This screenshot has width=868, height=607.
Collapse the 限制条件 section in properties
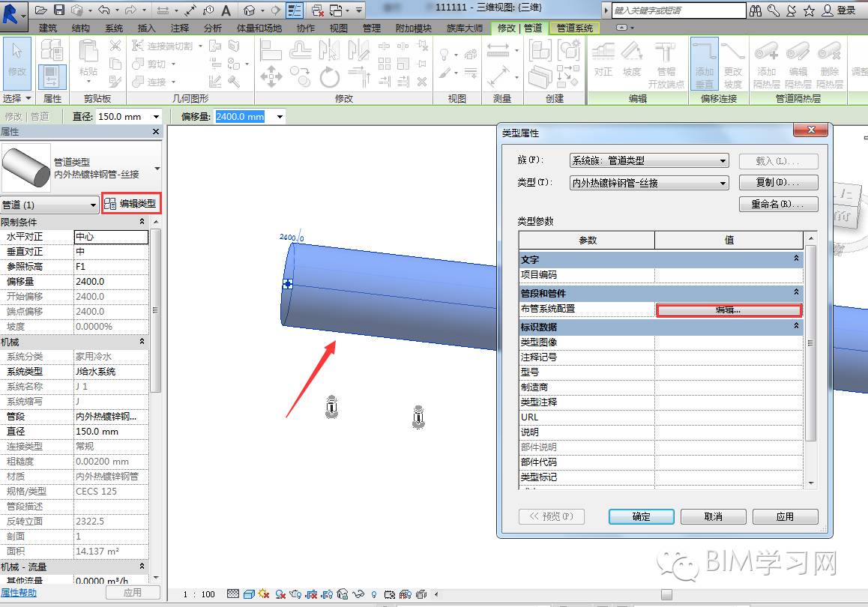point(142,221)
